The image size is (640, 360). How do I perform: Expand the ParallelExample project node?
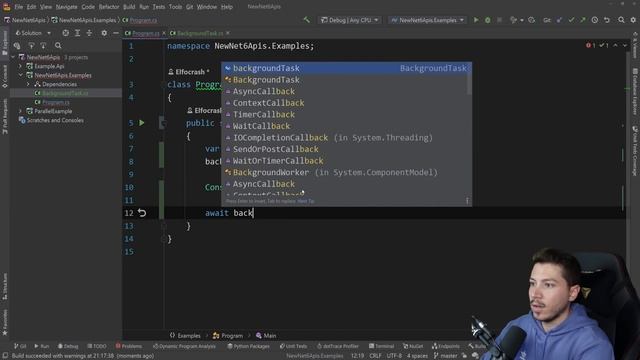pos(20,111)
